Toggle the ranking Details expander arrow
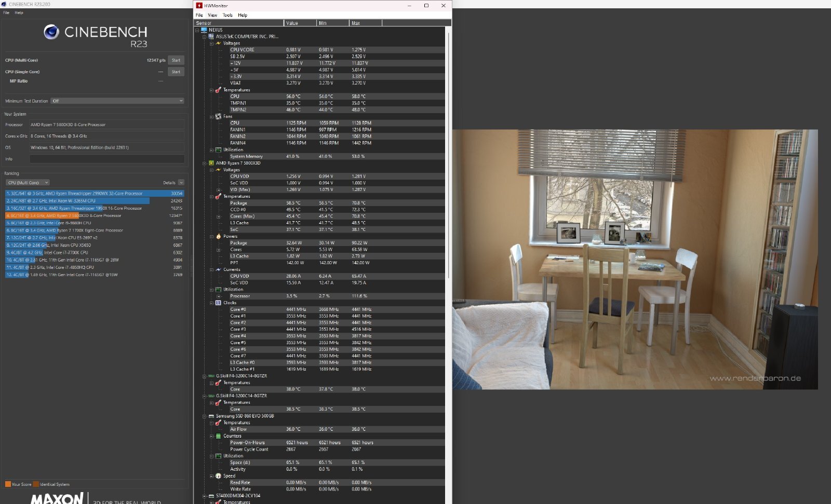The width and height of the screenshot is (831, 504). [181, 183]
